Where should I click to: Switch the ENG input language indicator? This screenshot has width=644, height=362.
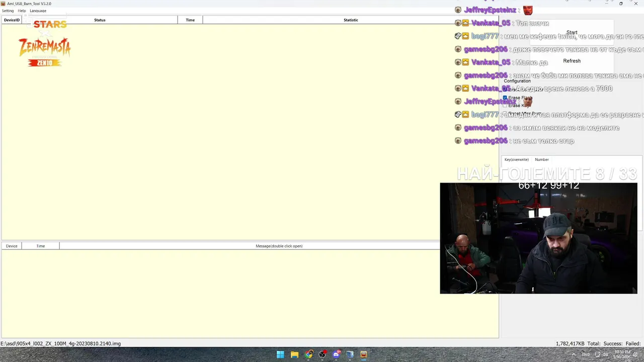[x=586, y=354]
